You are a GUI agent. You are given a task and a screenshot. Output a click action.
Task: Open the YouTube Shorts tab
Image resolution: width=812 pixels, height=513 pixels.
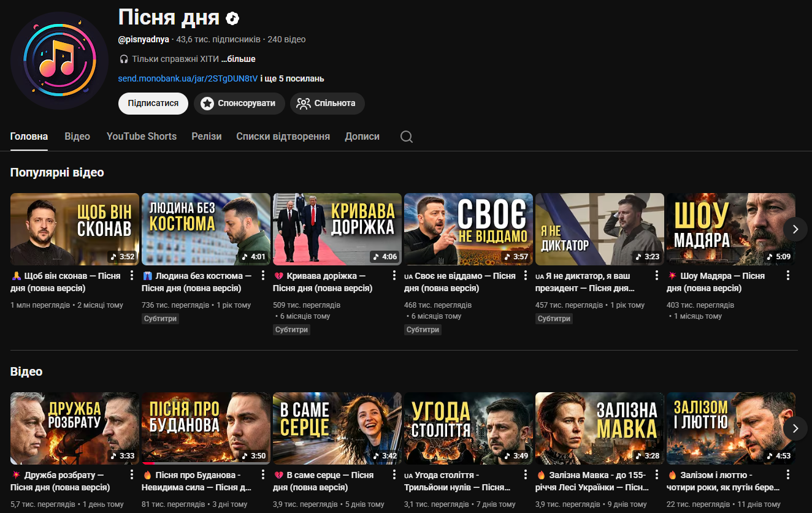pyautogui.click(x=141, y=136)
